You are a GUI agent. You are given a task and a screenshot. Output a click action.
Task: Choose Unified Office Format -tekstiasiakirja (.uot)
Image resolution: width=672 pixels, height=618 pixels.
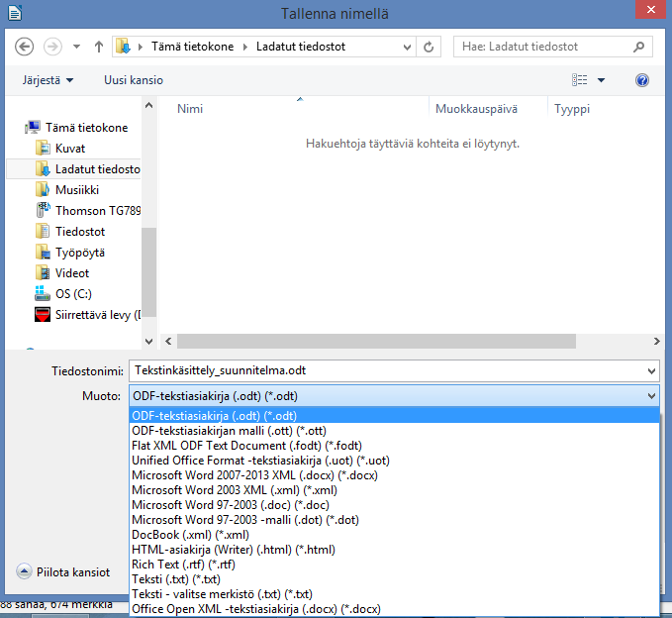pos(394,461)
